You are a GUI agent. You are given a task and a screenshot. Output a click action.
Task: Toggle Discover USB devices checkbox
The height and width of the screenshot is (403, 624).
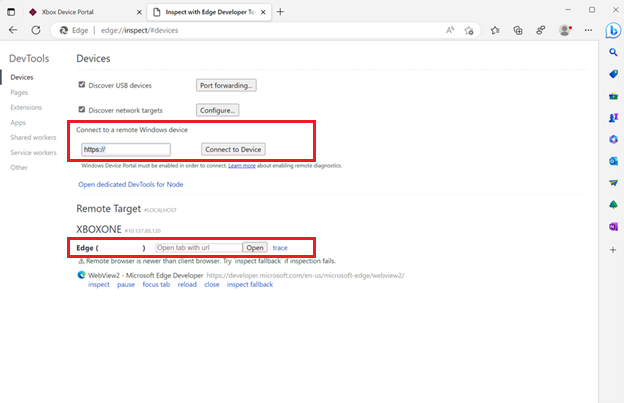tap(82, 85)
